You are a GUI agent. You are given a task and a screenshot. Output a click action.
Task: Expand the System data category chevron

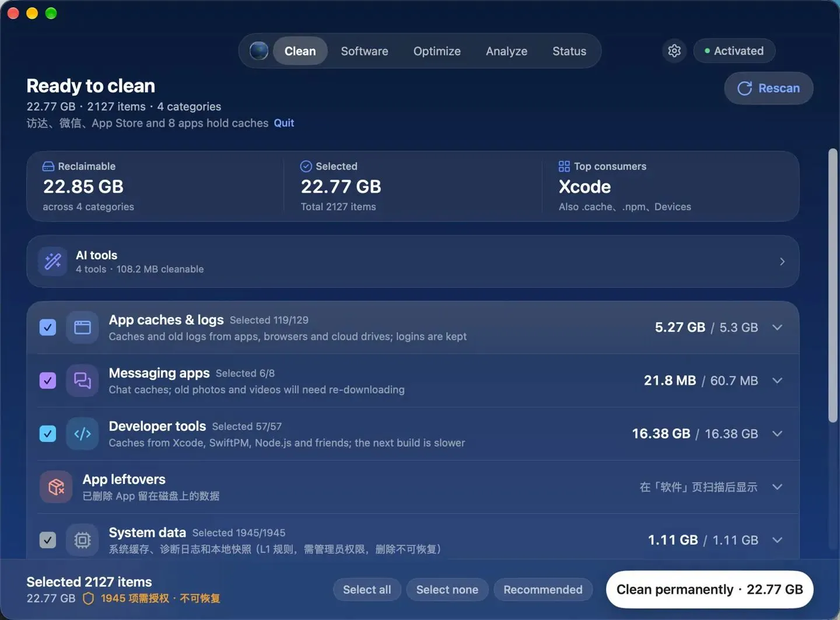click(x=777, y=540)
